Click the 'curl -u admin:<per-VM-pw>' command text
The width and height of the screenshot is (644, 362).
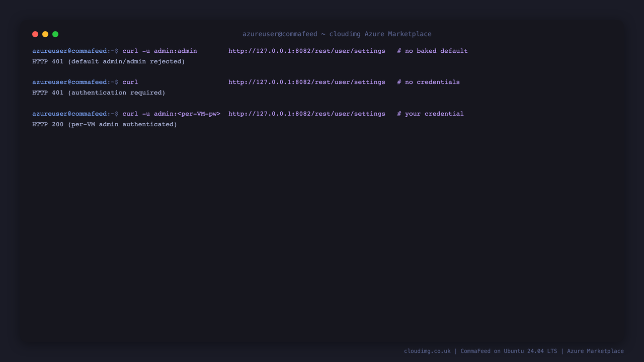tap(171, 114)
